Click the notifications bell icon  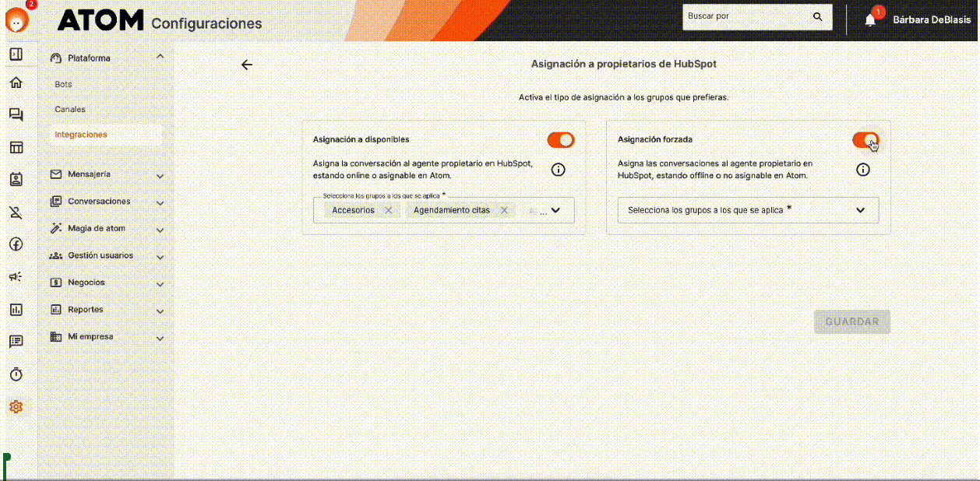[x=870, y=20]
